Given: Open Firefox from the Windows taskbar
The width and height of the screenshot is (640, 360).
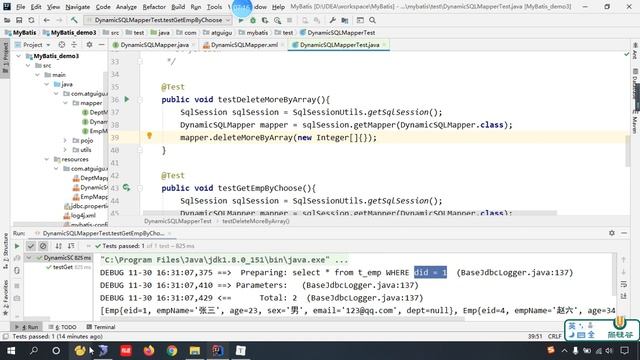Looking at the screenshot, I should [x=149, y=351].
